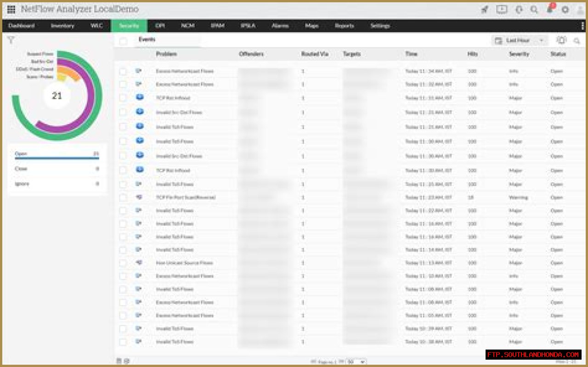Switch to the Inventory tab
The height and width of the screenshot is (367, 588).
click(62, 26)
